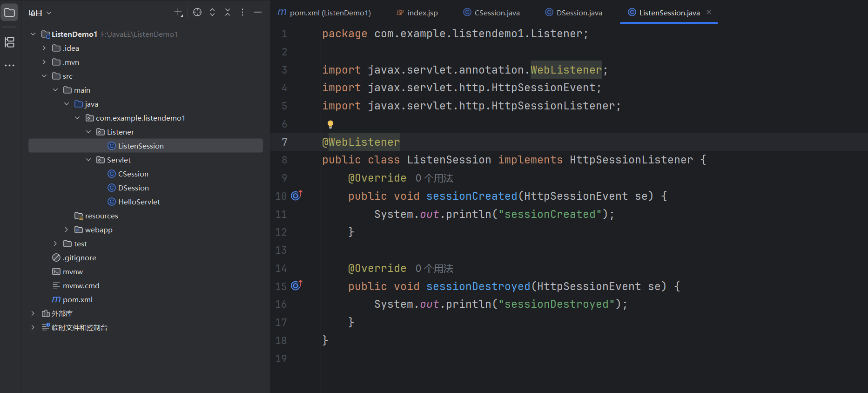Image resolution: width=868 pixels, height=393 pixels.
Task: Click the resources folder icon
Action: tap(79, 216)
